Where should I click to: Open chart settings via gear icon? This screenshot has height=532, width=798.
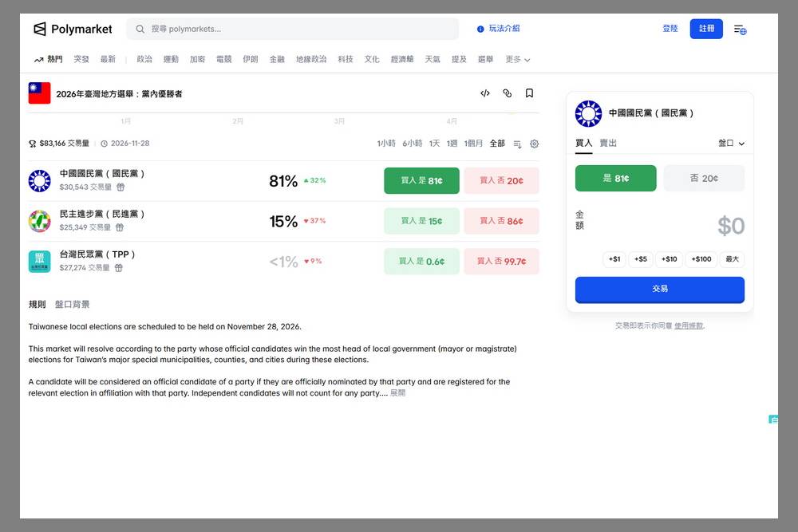click(534, 144)
